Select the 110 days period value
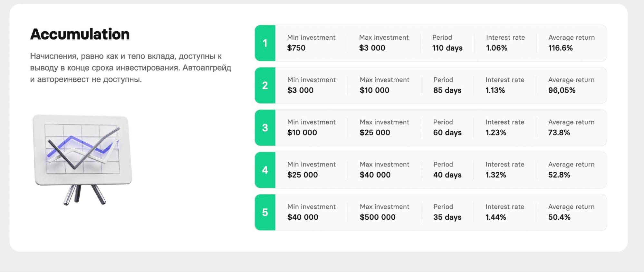 point(447,48)
